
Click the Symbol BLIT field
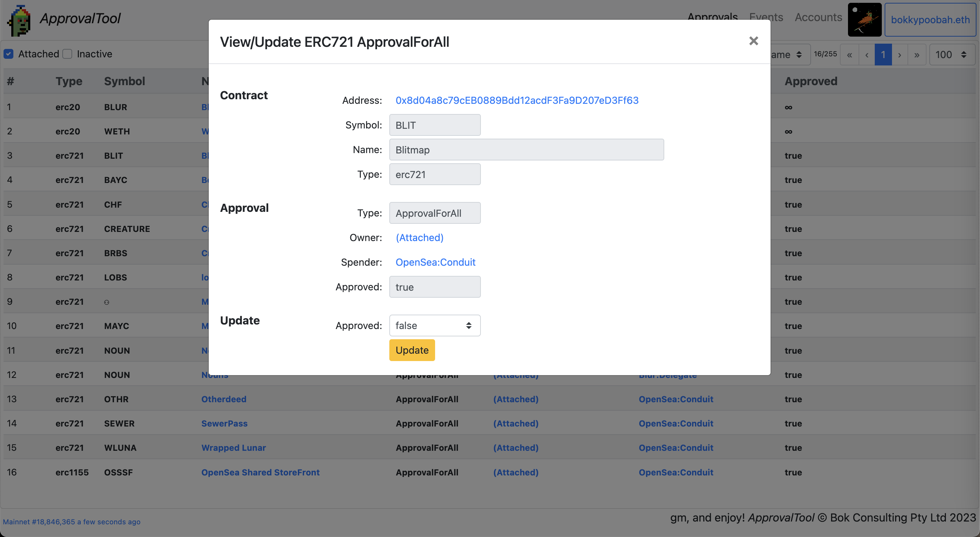pos(434,125)
